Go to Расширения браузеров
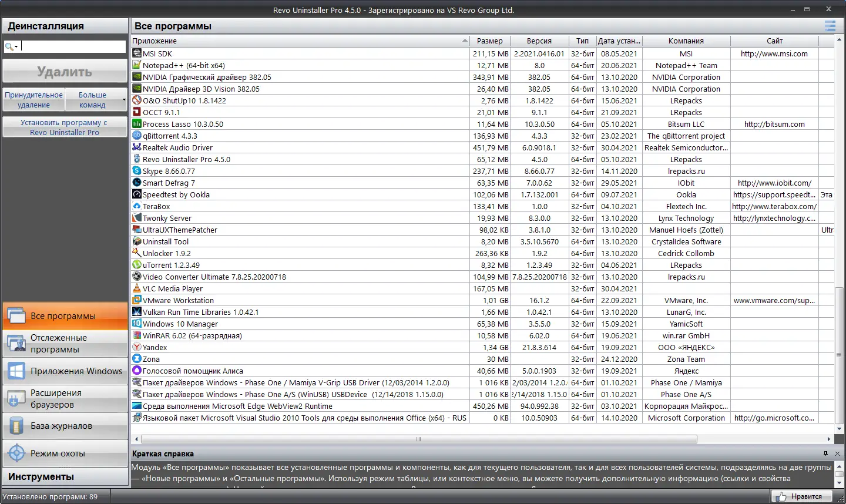846x504 pixels. (65, 399)
